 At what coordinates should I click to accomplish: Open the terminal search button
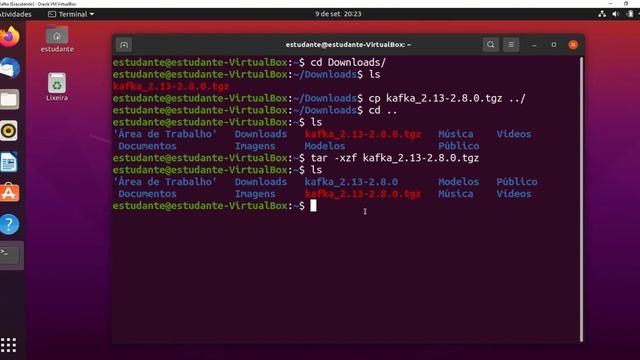[x=491, y=45]
